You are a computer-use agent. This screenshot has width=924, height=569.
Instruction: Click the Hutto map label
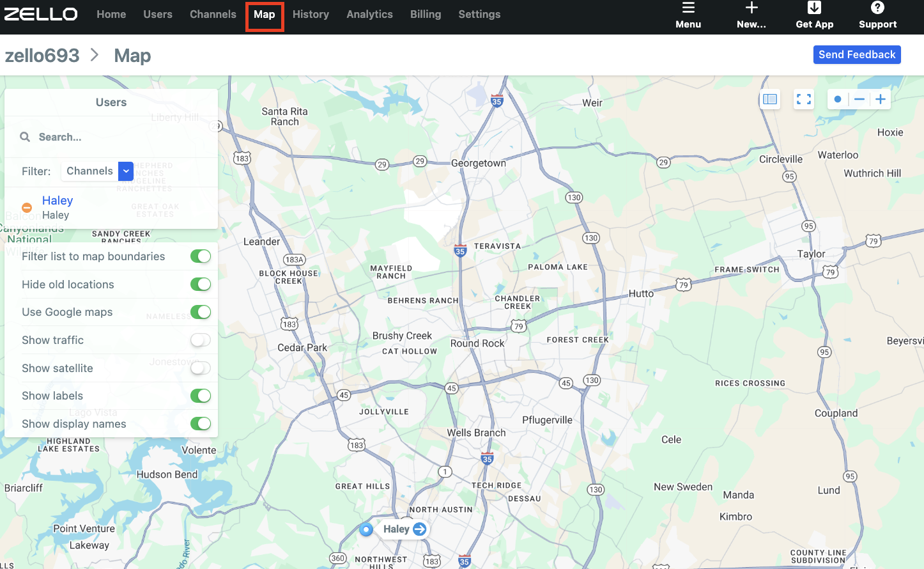[641, 293]
